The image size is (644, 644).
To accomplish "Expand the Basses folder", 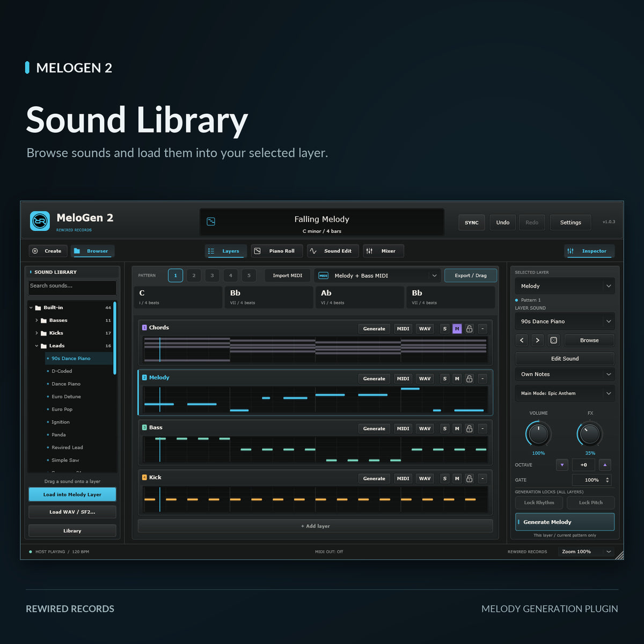I will 36,320.
